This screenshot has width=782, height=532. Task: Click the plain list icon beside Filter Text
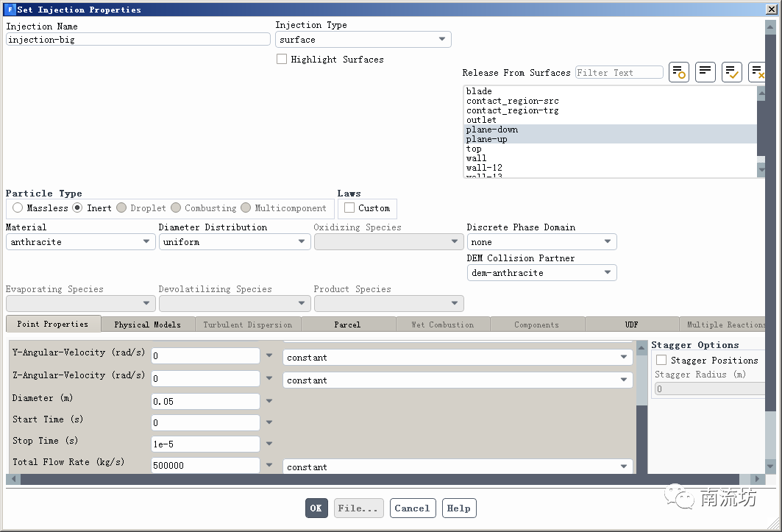tap(705, 72)
